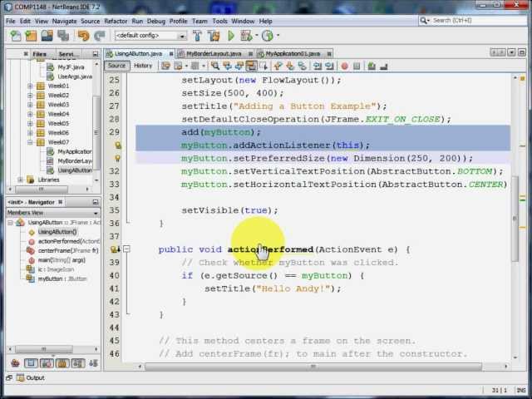Click the editor vertical scrollbar
532x399 pixels.
[x=515, y=219]
